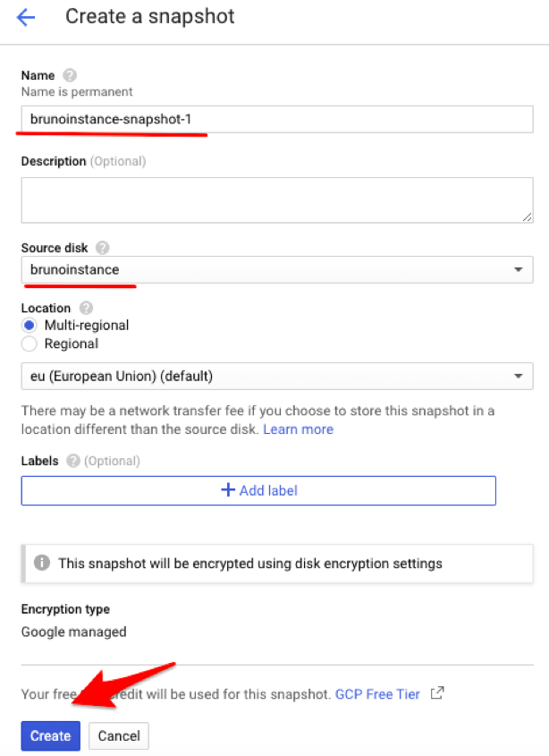Viewport: 549px width, 756px height.
Task: Expand the eu (European Union) location dropdown
Action: point(277,377)
